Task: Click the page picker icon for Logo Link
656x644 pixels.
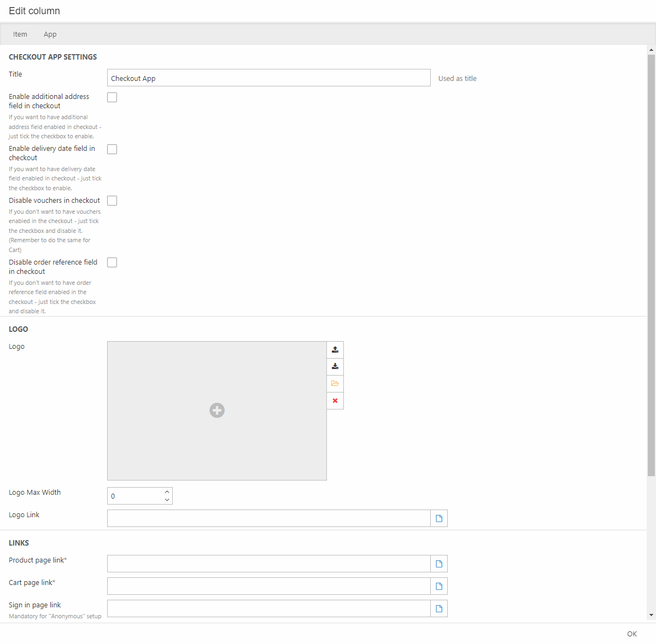Action: tap(439, 518)
